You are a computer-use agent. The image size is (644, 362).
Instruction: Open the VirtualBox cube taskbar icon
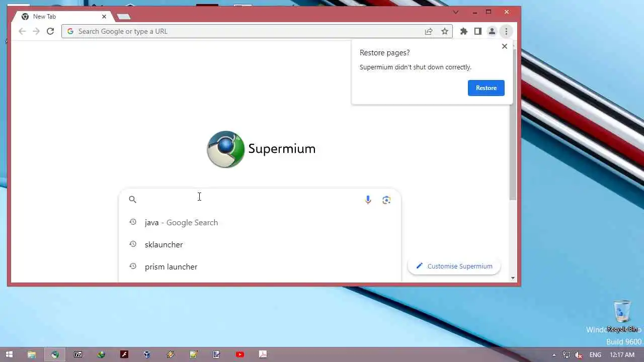pos(147,354)
